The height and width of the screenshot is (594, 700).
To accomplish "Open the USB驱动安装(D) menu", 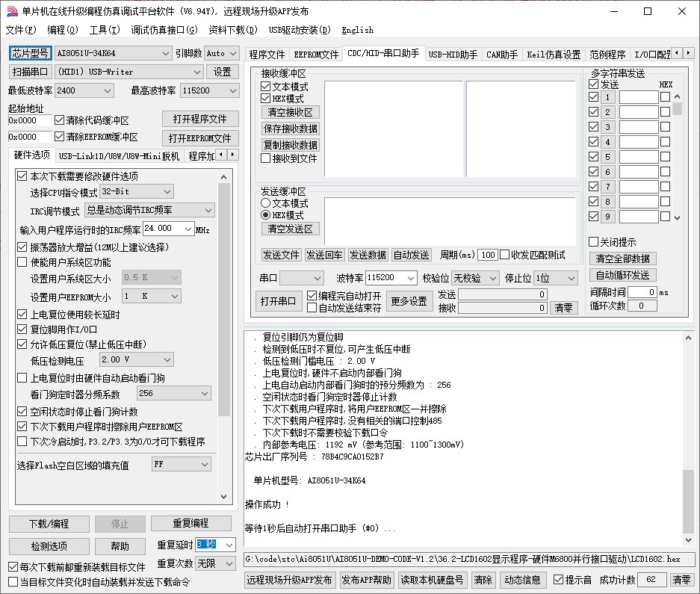I will click(300, 30).
